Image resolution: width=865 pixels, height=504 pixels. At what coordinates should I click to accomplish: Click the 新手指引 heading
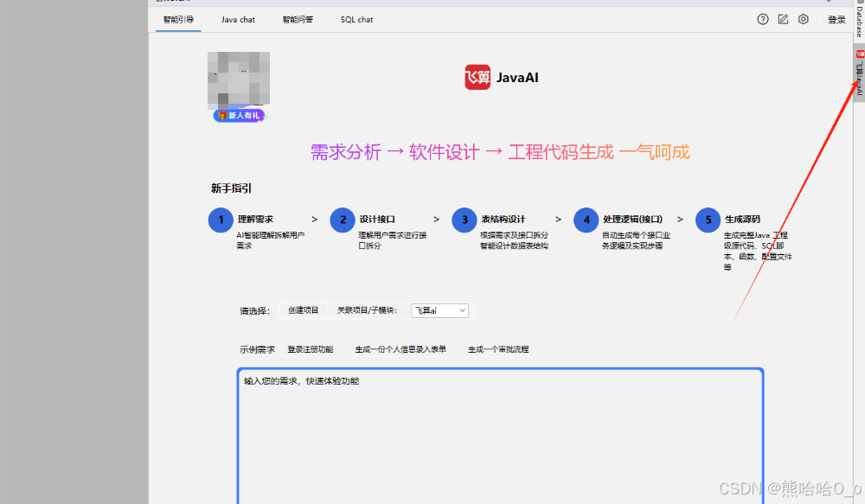point(231,188)
